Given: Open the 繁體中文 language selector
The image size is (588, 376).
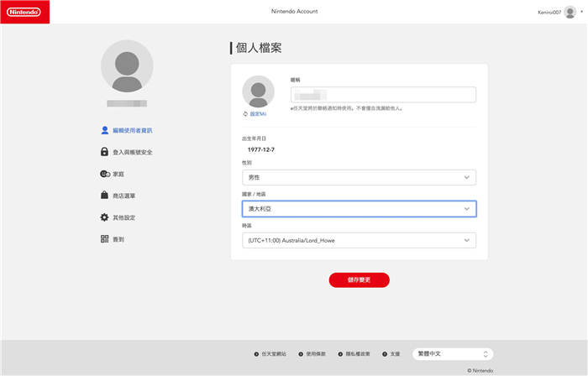Looking at the screenshot, I should 453,354.
